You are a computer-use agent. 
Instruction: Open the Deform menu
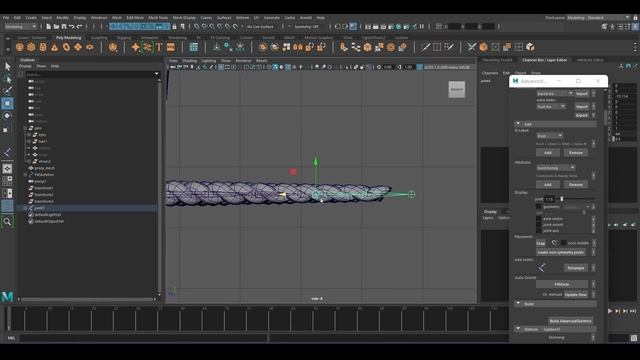click(x=242, y=18)
